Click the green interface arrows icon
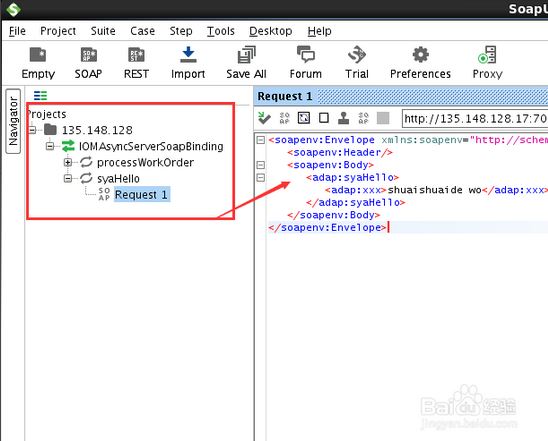The width and height of the screenshot is (548, 441). pos(68,146)
